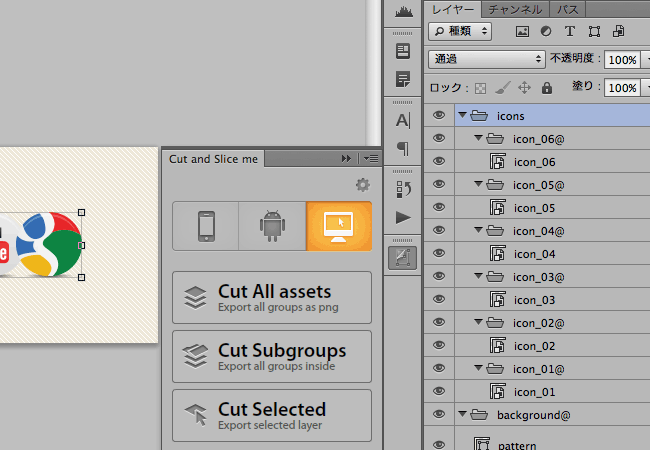
Task: Open the Notes panel icon
Action: coord(403,79)
